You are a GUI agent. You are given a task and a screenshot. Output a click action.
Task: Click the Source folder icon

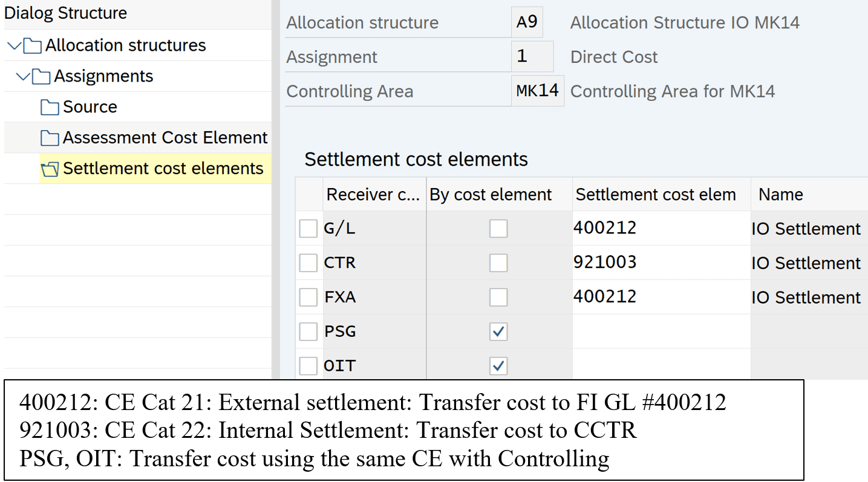point(50,108)
